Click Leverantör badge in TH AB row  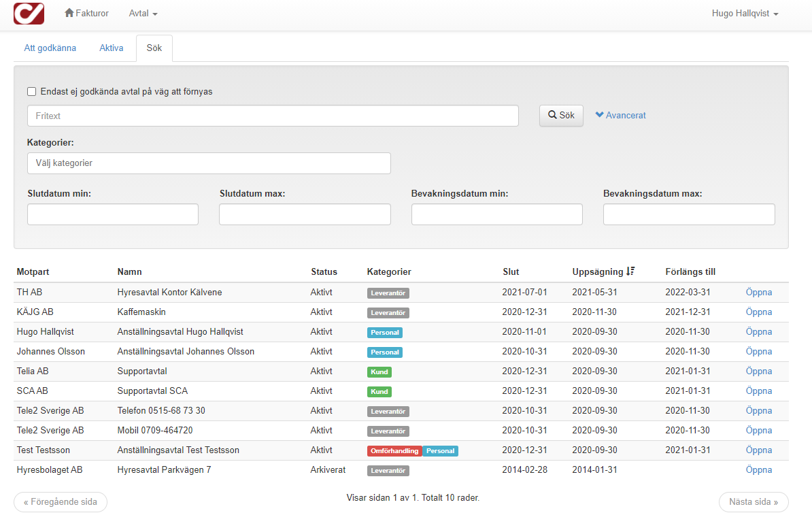[388, 293]
